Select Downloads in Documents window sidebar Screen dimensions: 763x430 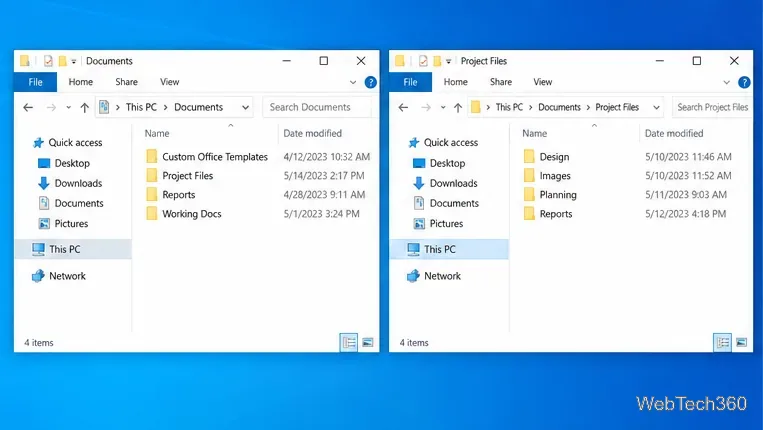pos(70,183)
